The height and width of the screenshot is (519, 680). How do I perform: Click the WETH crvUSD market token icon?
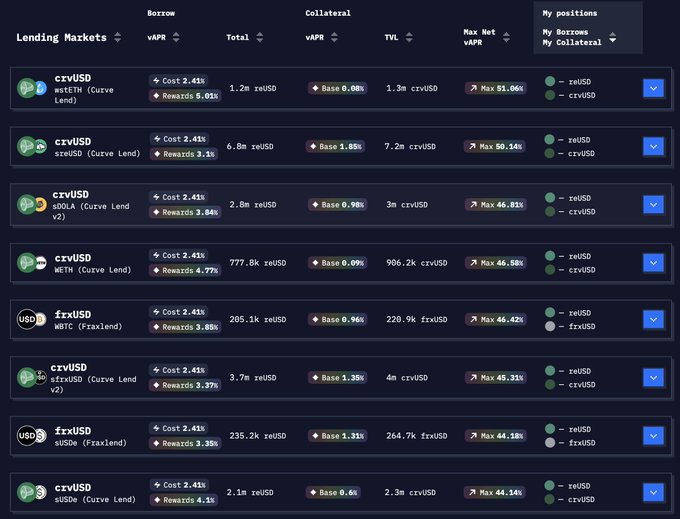(32, 263)
